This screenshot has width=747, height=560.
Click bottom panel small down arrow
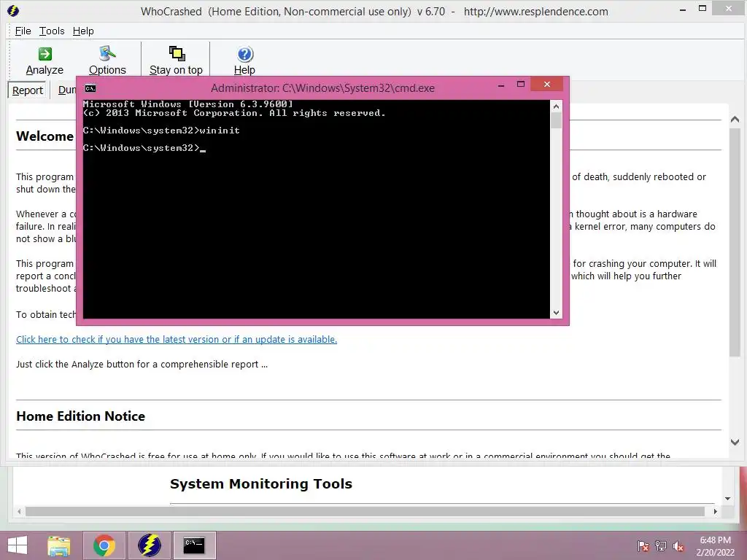coord(727,499)
